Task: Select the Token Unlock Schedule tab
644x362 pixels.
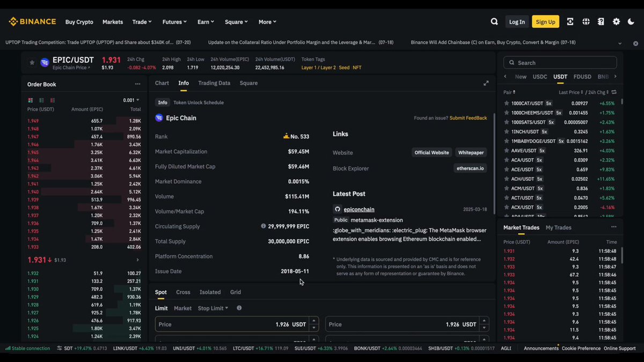Action: click(x=199, y=102)
